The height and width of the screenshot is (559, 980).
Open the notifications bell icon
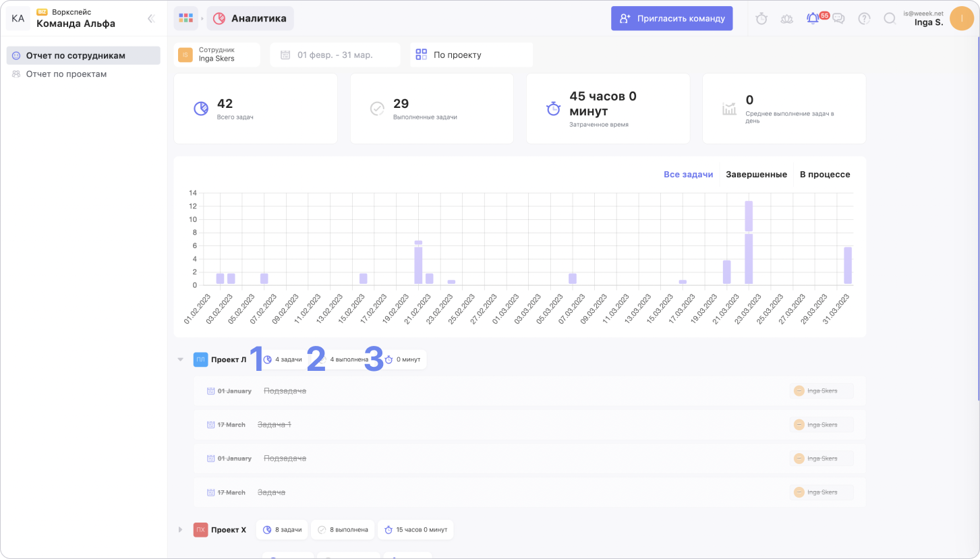click(x=813, y=19)
